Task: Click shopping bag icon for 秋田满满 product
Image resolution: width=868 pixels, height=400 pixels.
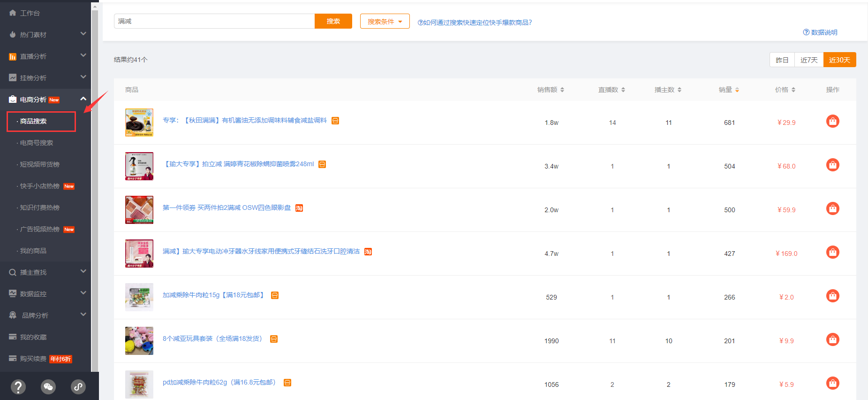Action: 832,121
